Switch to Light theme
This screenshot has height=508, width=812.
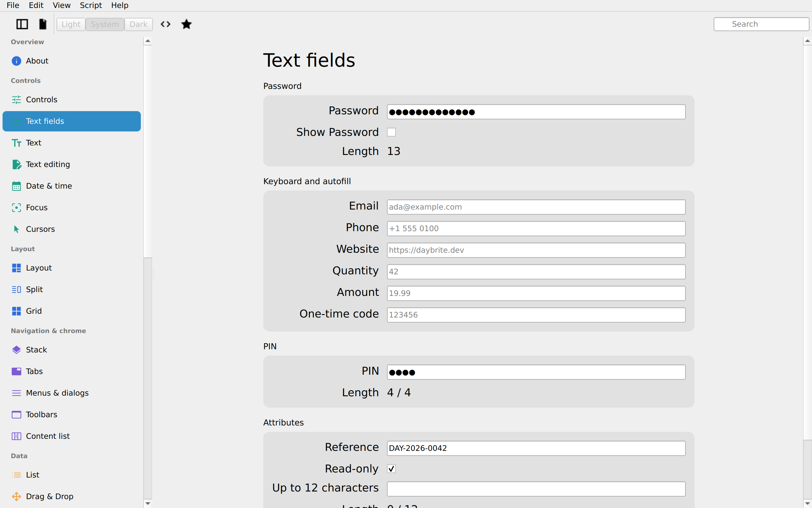pyautogui.click(x=71, y=24)
